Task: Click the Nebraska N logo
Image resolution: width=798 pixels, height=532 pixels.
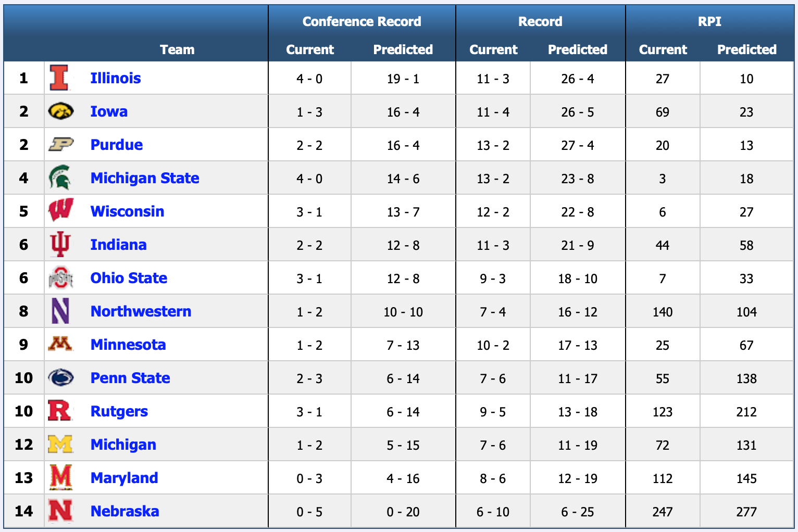Action: (x=60, y=511)
